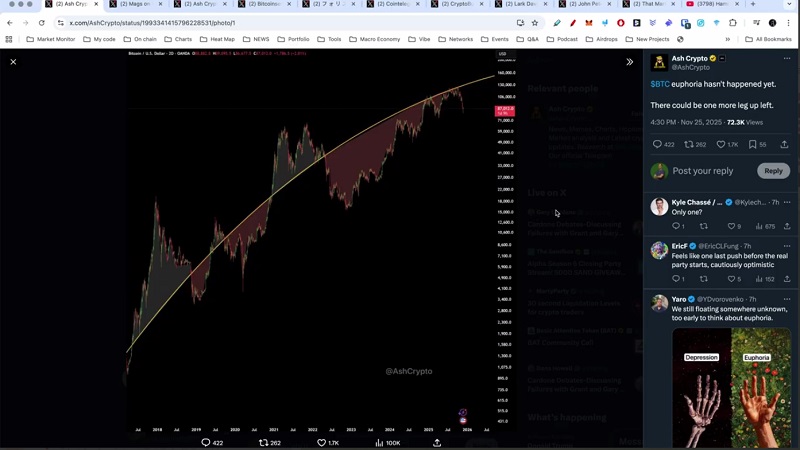Open the more options menu on Ash Crypto's post
Viewport: 800px width, 450px height.
click(787, 59)
